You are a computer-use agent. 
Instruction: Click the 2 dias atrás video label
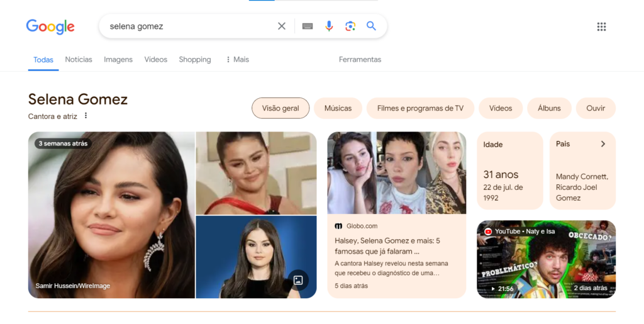(x=590, y=288)
